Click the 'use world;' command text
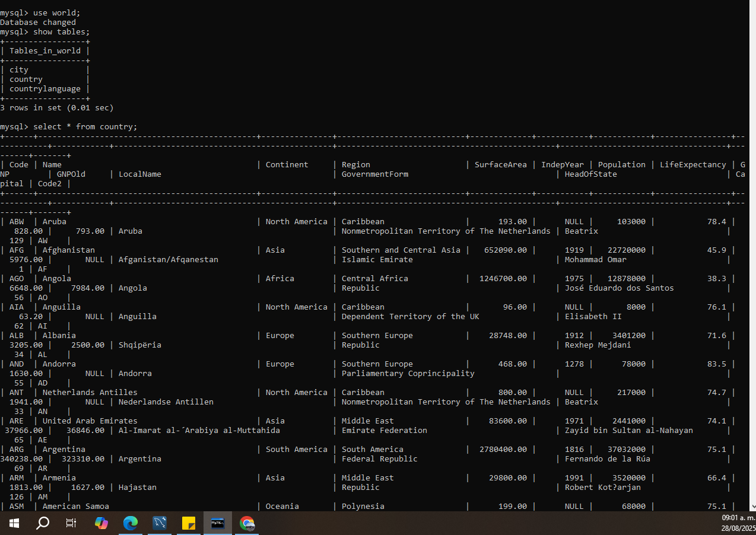 57,13
